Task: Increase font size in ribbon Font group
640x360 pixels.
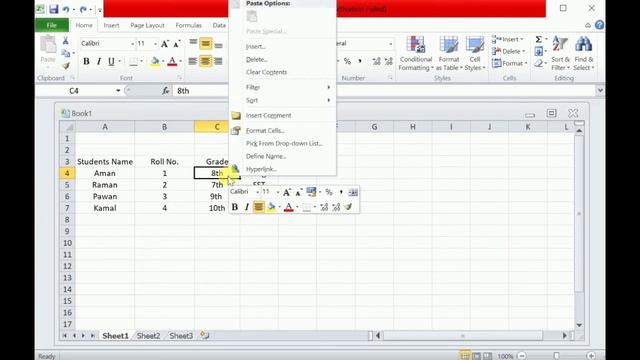Action: pyautogui.click(x=164, y=44)
